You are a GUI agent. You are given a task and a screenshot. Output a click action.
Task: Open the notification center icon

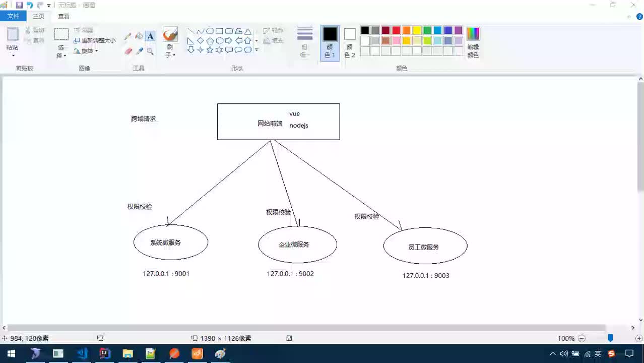629,353
